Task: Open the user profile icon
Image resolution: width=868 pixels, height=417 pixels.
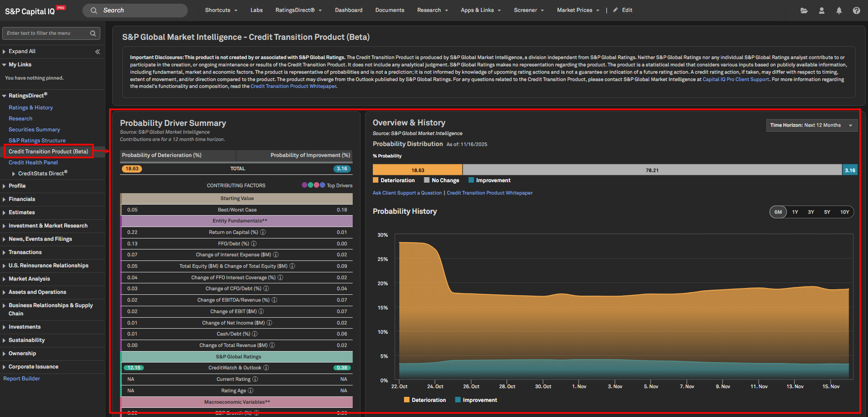Action: pyautogui.click(x=821, y=11)
